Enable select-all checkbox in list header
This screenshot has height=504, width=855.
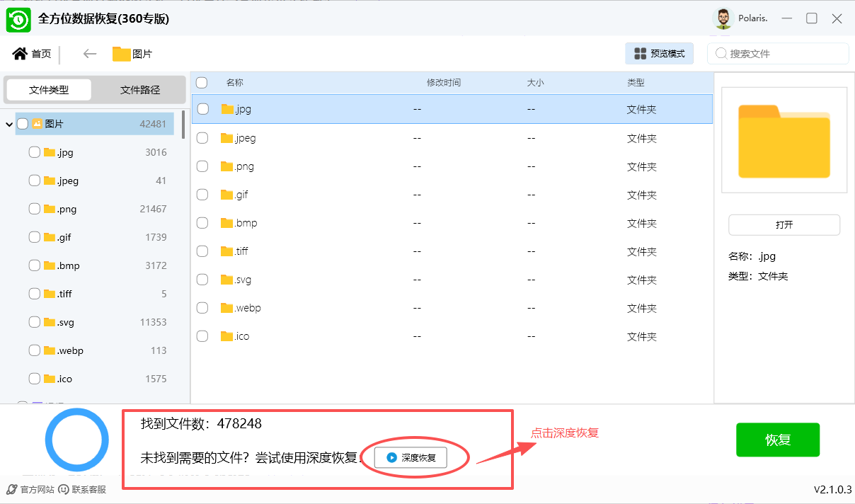point(202,83)
